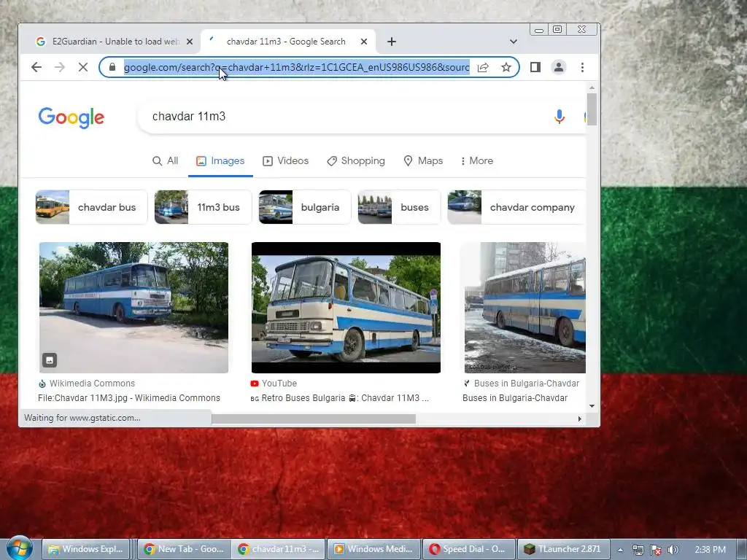Image resolution: width=747 pixels, height=560 pixels.
Task: Open Chrome's three-dot menu
Action: (x=582, y=67)
